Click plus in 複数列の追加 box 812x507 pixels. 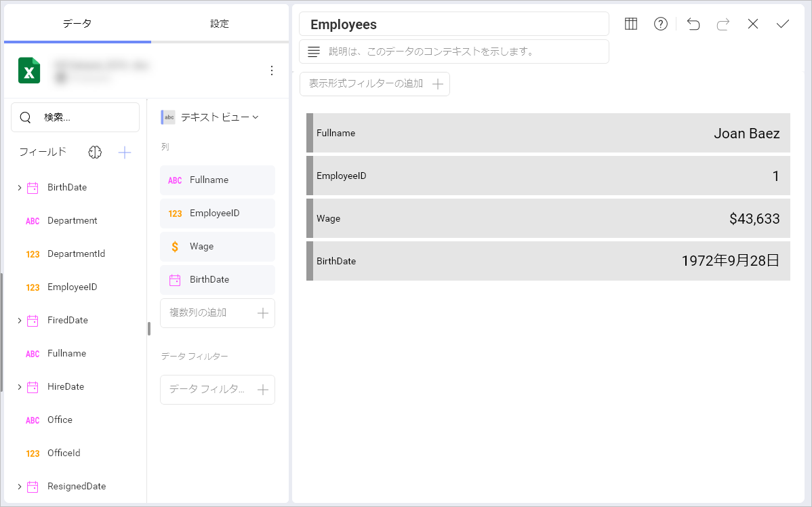point(262,312)
